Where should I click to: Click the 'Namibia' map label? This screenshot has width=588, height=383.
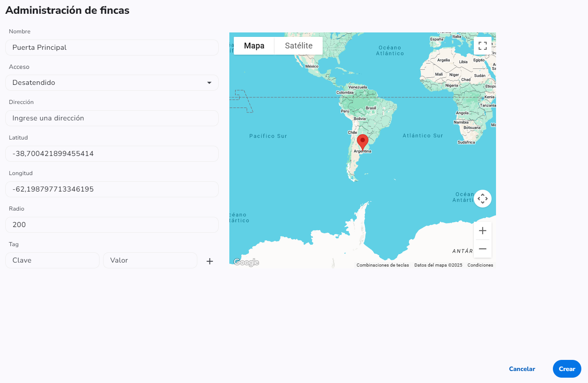tap(461, 122)
